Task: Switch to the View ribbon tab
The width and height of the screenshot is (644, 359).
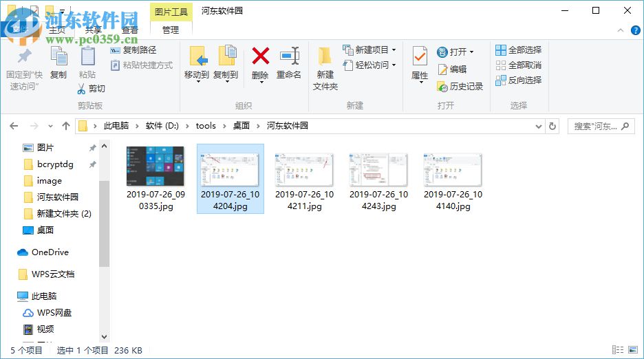Action: [130, 30]
